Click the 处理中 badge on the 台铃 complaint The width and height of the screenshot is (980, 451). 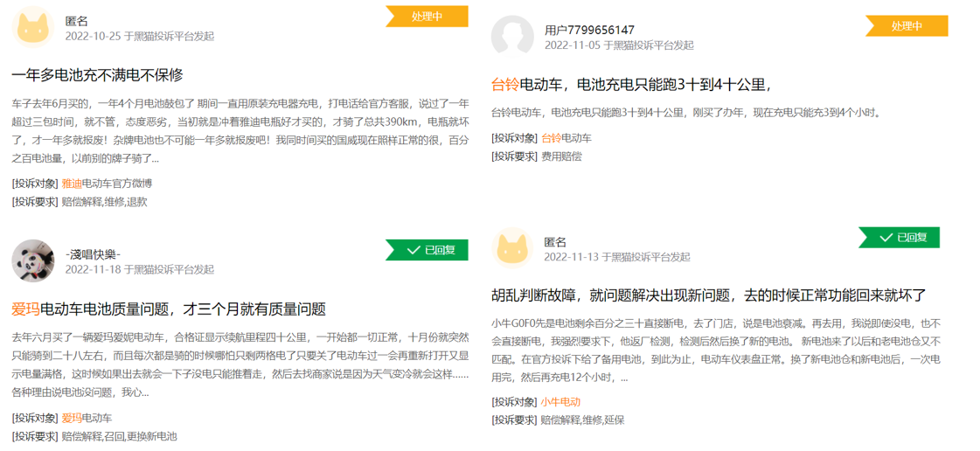coord(907,26)
